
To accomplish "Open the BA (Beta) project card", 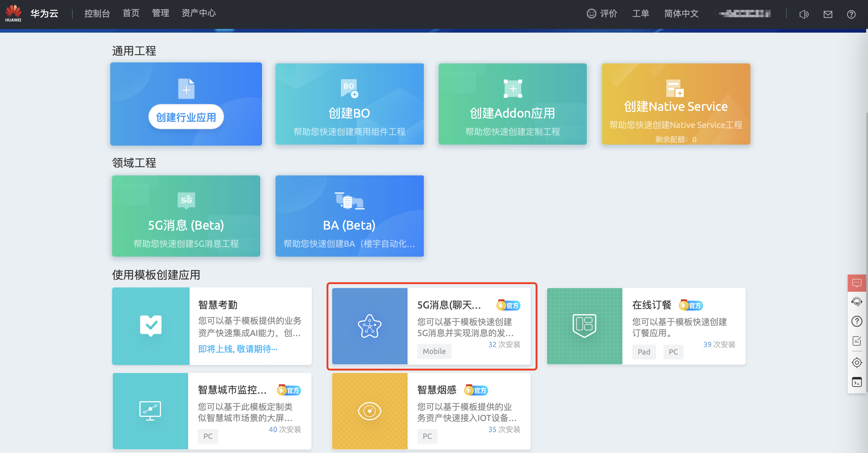I will click(349, 216).
